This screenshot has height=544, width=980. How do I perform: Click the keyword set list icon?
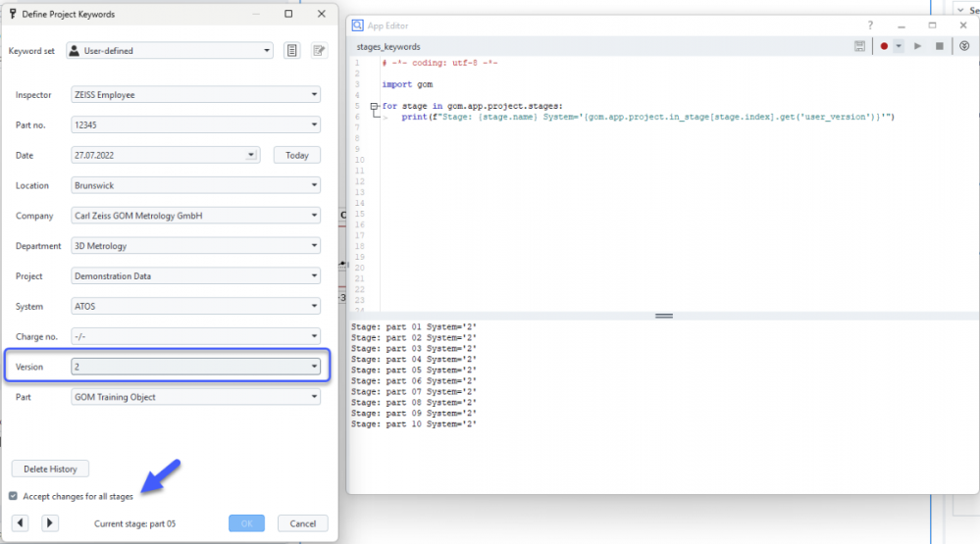[291, 51]
